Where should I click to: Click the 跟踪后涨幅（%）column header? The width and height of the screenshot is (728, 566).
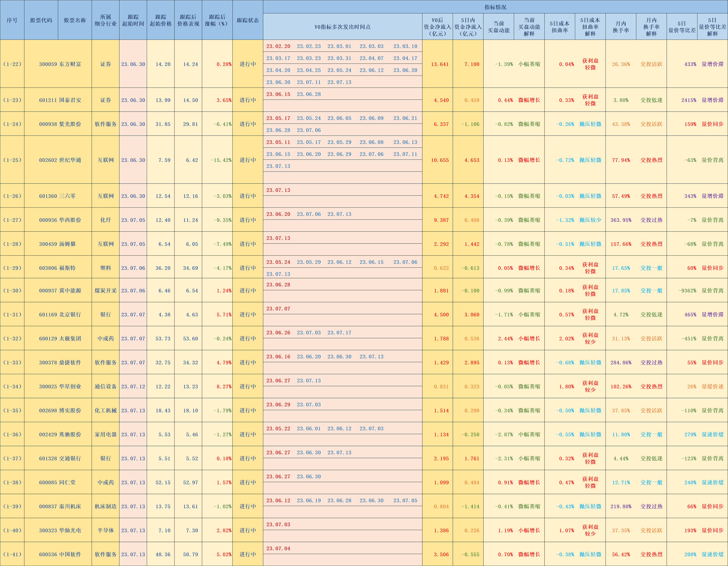217,20
